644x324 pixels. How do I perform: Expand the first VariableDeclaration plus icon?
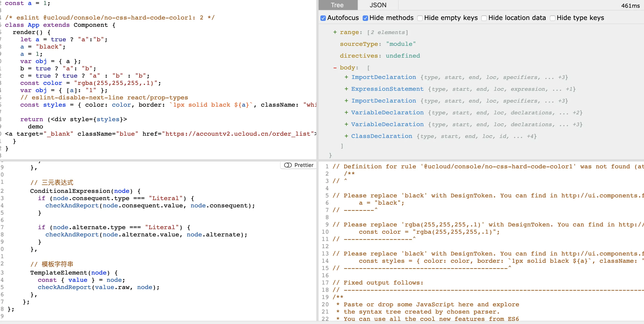(346, 113)
